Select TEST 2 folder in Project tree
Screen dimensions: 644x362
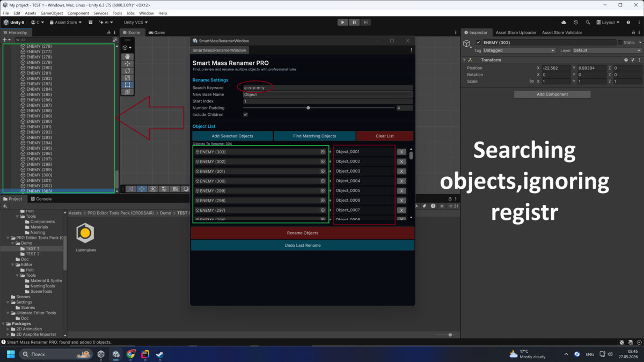coord(33,254)
